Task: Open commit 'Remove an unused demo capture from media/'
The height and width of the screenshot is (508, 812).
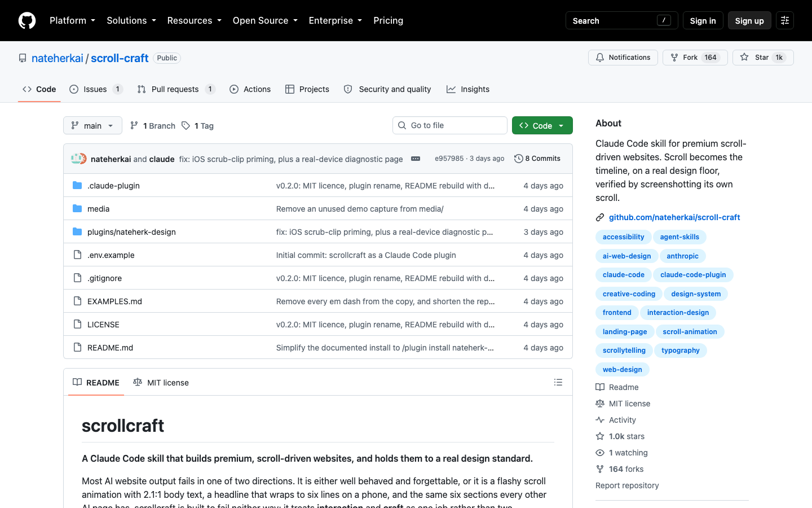Action: tap(360, 209)
